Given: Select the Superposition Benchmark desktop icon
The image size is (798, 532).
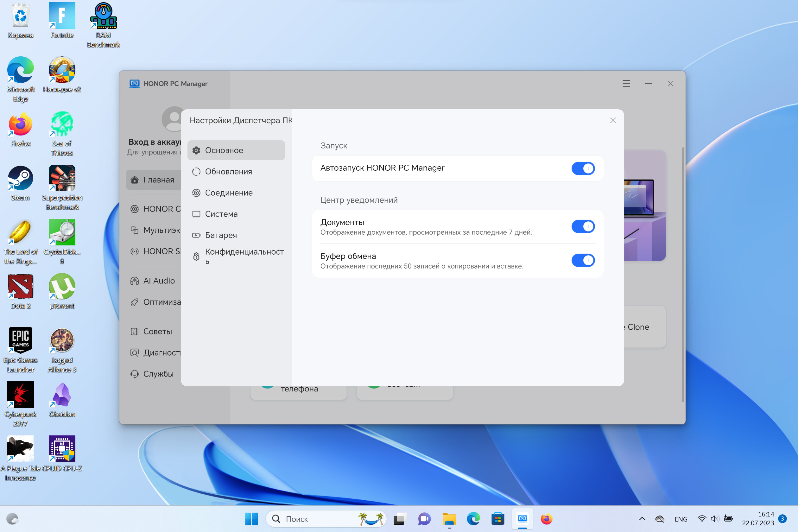Looking at the screenshot, I should (x=62, y=188).
